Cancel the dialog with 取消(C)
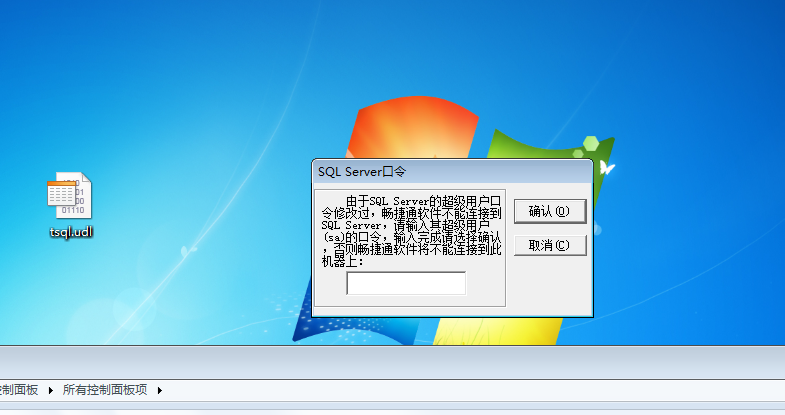 point(550,245)
